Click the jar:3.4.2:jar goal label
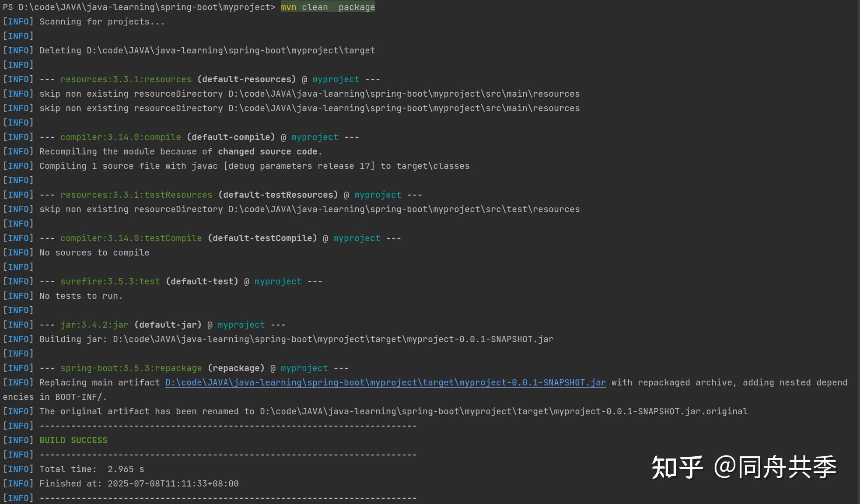860x504 pixels. [94, 325]
